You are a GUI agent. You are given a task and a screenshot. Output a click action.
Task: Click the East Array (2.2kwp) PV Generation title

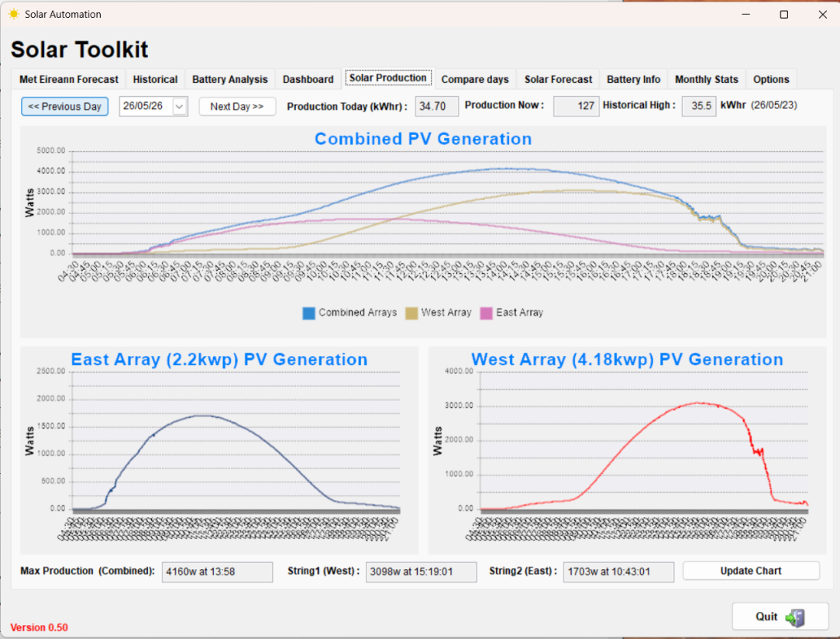pyautogui.click(x=219, y=359)
